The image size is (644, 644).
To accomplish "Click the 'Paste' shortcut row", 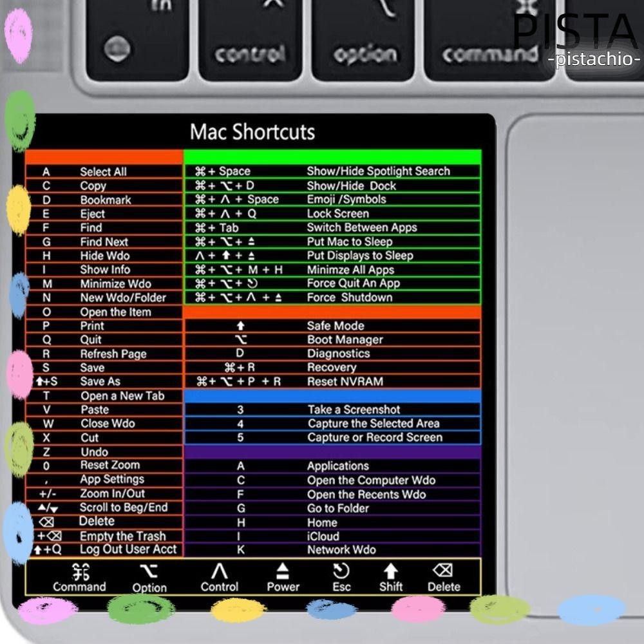I will click(104, 410).
